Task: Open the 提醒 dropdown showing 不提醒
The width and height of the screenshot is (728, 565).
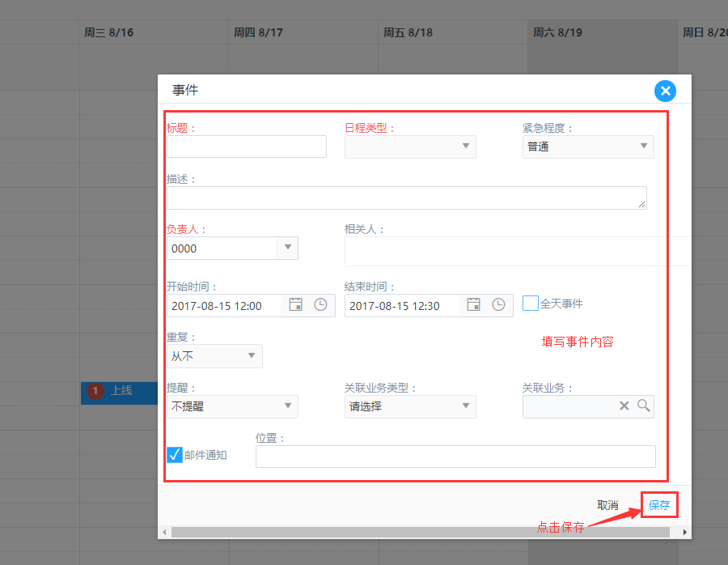Action: coord(287,406)
